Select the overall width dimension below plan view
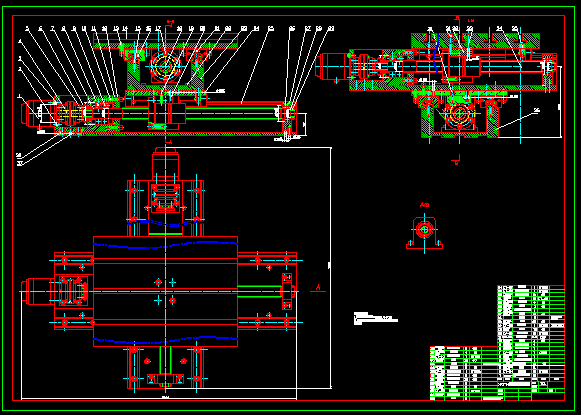Screen dimensions: 581x415 click(x=159, y=398)
